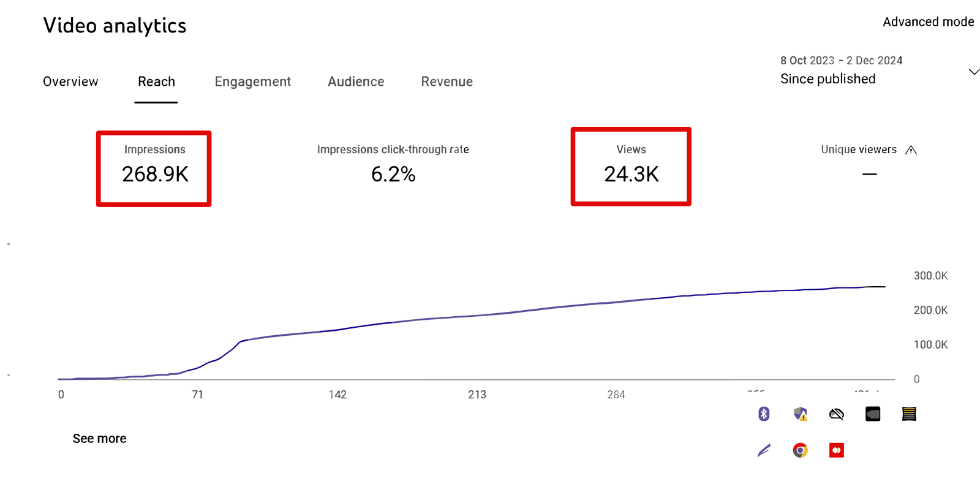
Task: Go to the Audience tab
Action: coord(356,81)
